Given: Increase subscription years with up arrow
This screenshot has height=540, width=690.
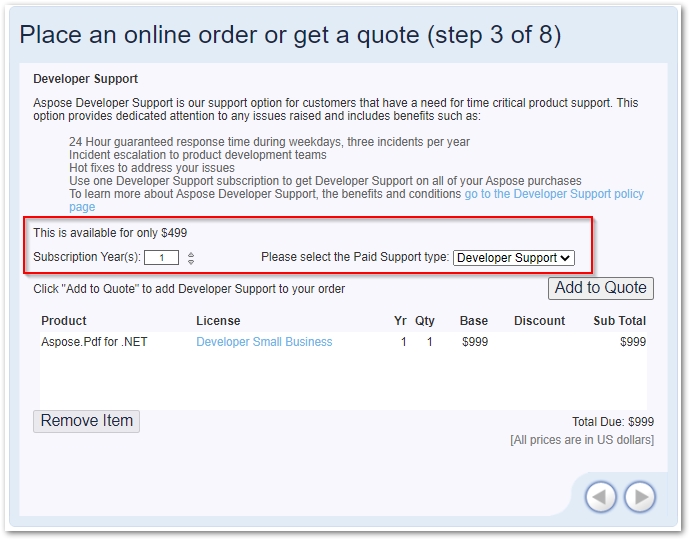Looking at the screenshot, I should pos(191,254).
